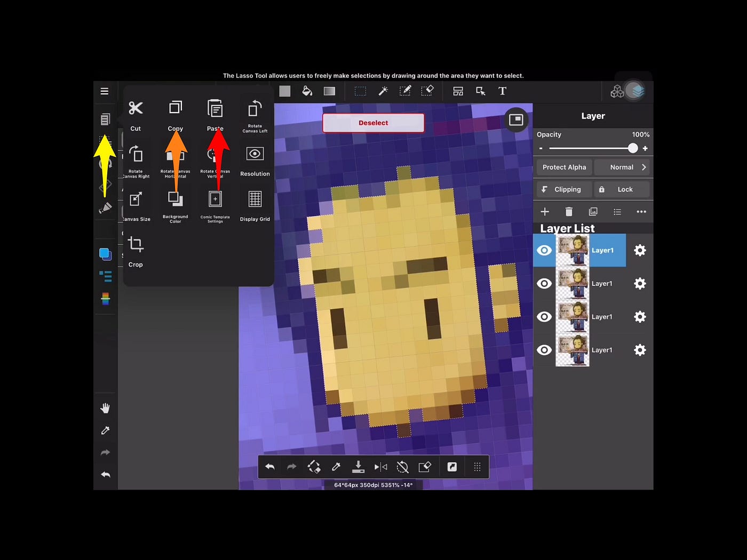
Task: Toggle layer Clipping
Action: [564, 189]
